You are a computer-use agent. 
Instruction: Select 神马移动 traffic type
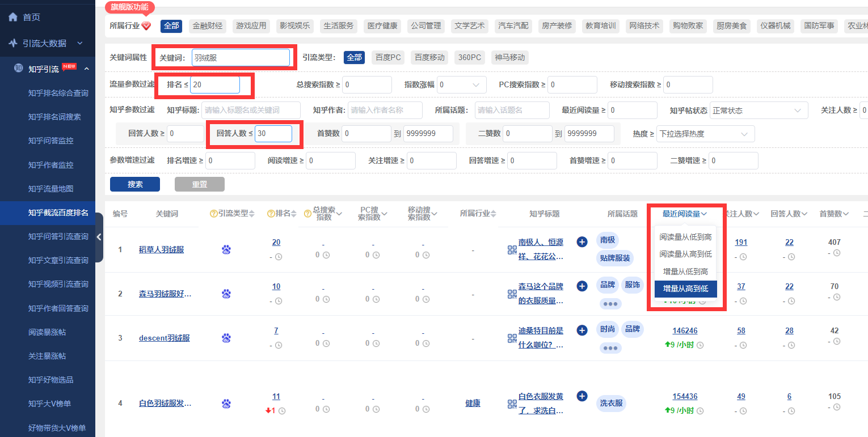pos(509,57)
